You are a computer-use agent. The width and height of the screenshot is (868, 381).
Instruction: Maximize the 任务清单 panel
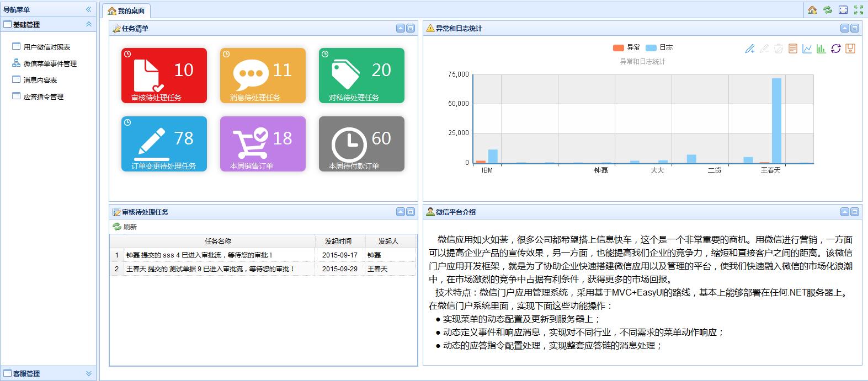[x=411, y=28]
